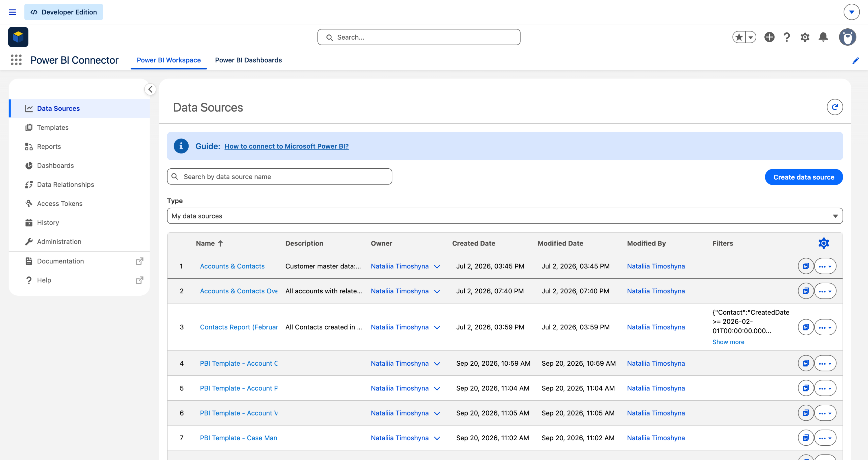Click the Create data source button
868x460 pixels.
click(804, 177)
